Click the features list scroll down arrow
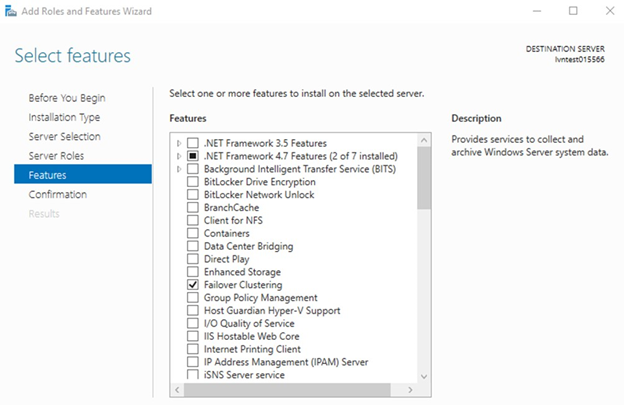 424,376
